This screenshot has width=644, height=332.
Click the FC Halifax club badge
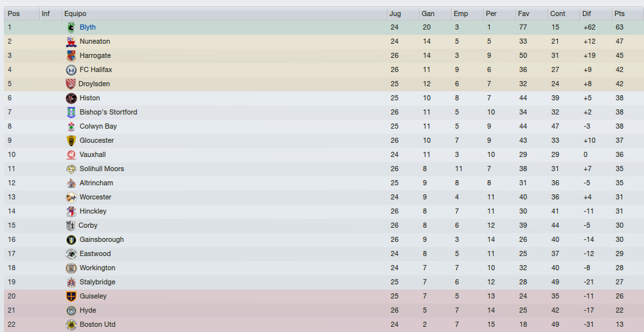click(x=71, y=70)
